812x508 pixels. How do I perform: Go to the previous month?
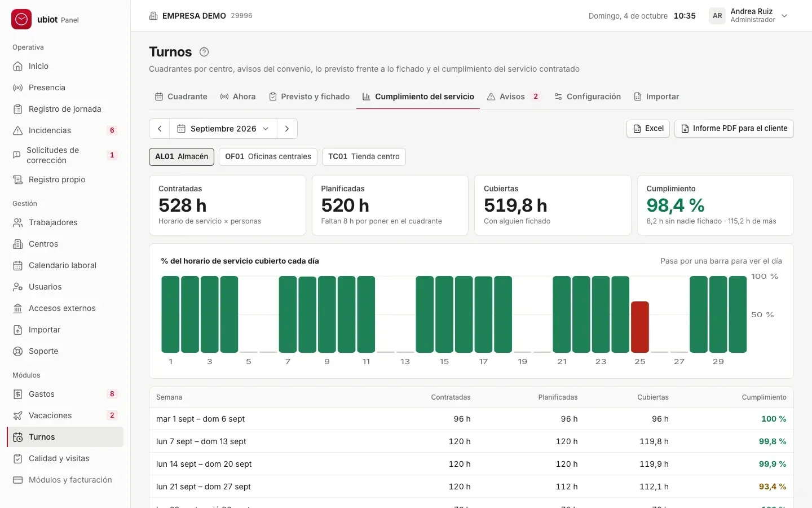160,129
